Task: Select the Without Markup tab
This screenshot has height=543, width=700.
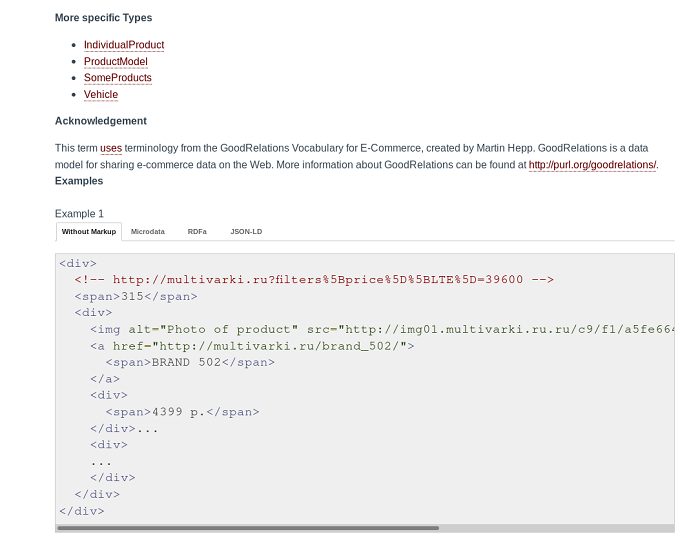Action: tap(88, 232)
